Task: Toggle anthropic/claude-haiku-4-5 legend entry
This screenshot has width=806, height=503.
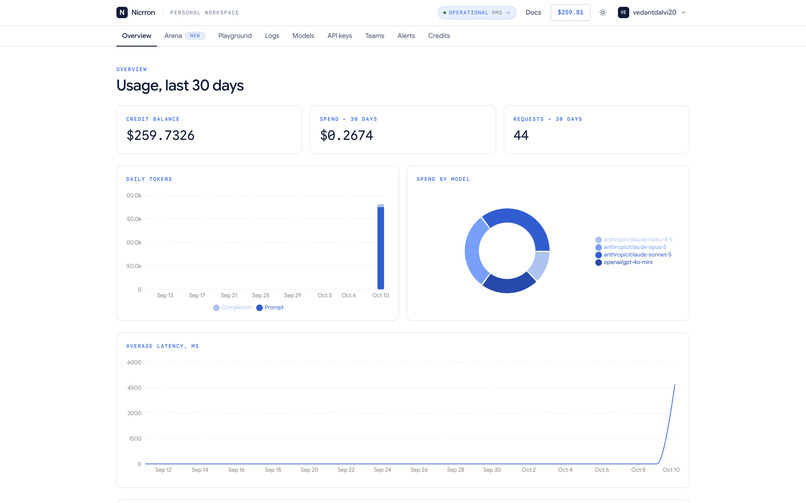Action: [x=634, y=239]
